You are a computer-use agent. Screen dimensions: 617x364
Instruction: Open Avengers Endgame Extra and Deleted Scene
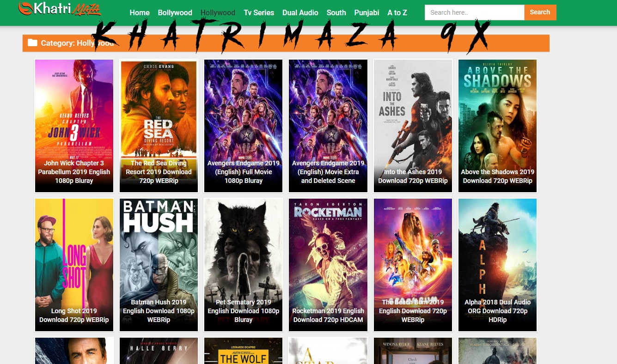328,126
